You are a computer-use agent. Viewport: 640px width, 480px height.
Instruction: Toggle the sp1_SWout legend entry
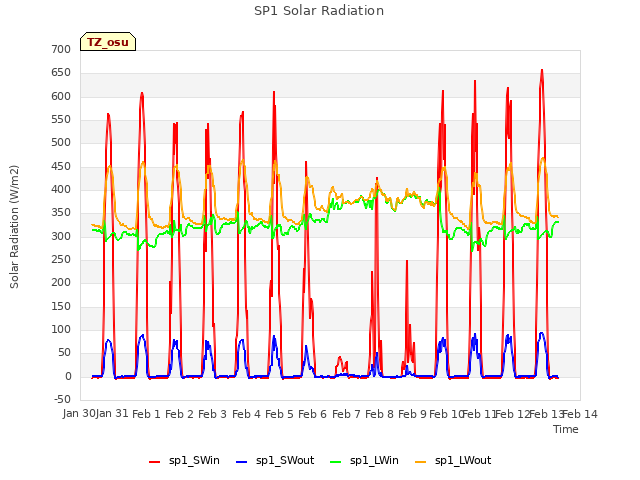tap(275, 461)
